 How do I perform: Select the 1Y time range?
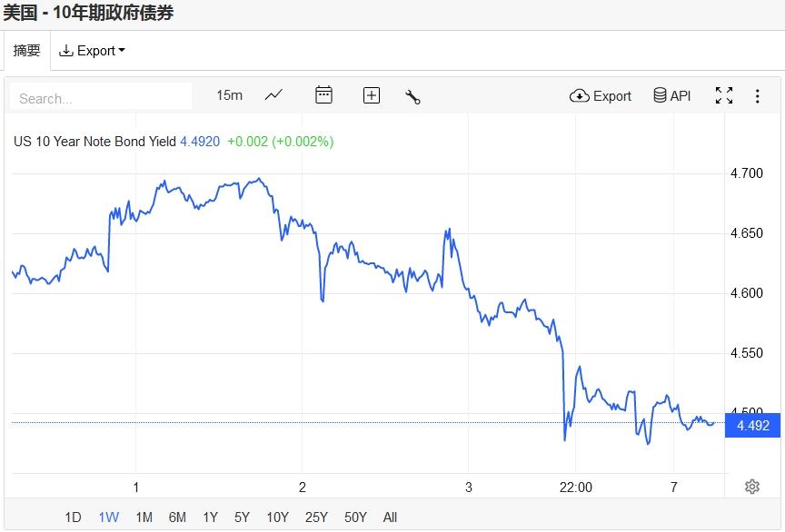point(210,517)
